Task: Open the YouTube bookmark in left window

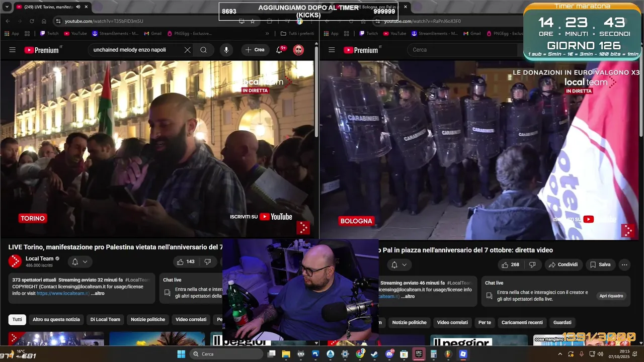Action: 75,33
